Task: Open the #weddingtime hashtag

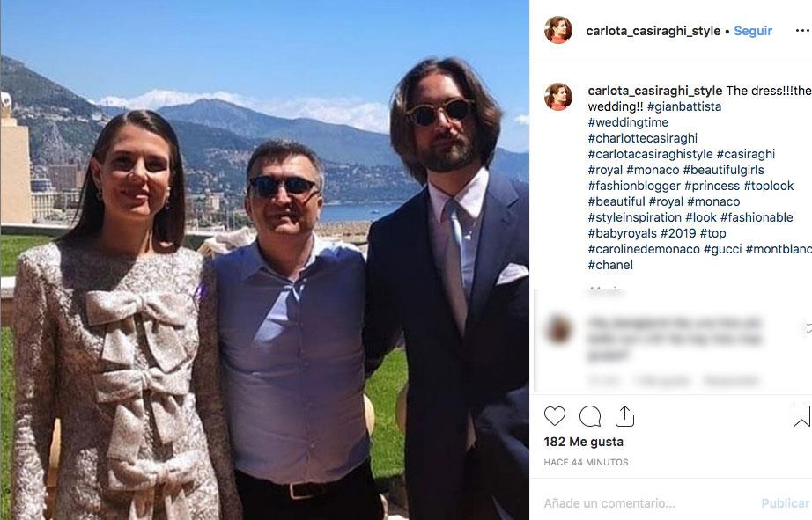Action: (x=628, y=122)
